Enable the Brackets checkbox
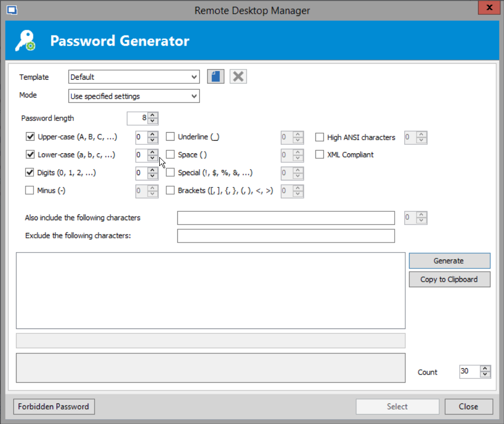This screenshot has height=424, width=504. click(170, 191)
